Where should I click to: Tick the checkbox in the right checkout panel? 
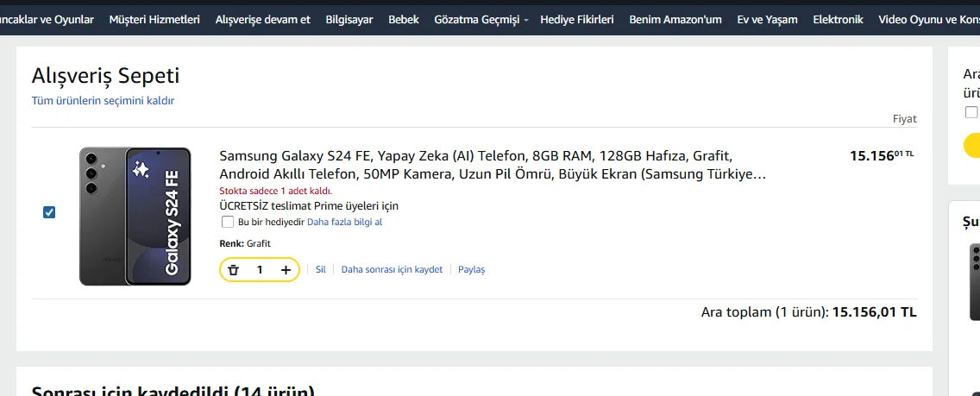[x=971, y=112]
